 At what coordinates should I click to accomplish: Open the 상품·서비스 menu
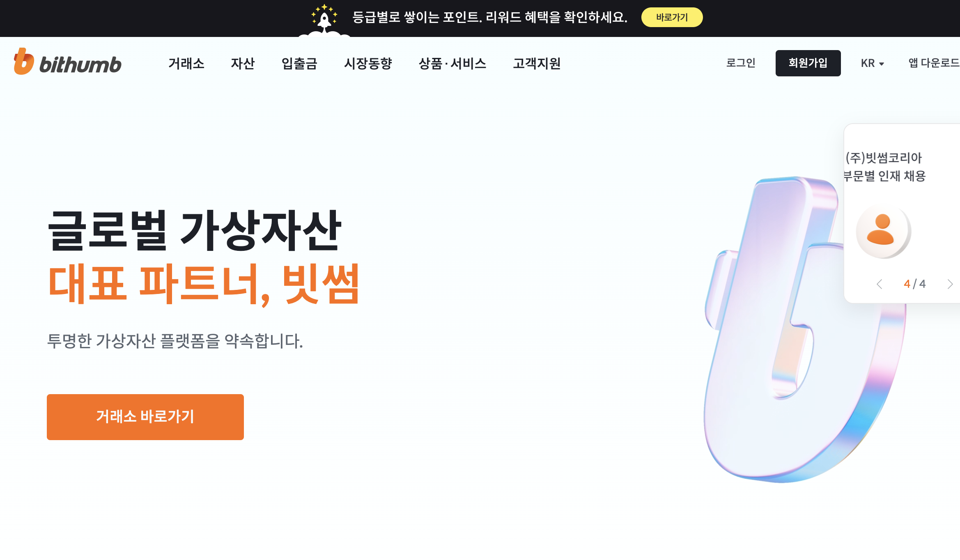[452, 63]
